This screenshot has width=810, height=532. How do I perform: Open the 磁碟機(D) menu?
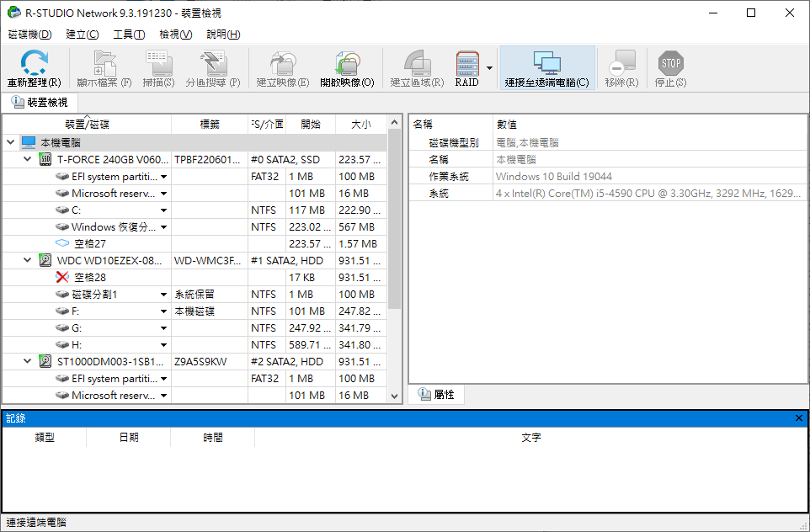(30, 35)
